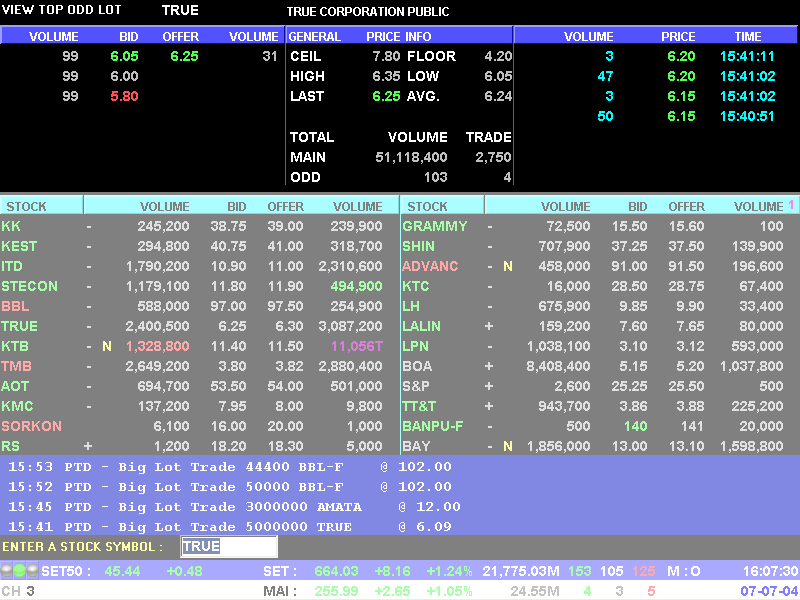
Task: Select the BOA stock symbol
Action: click(x=417, y=366)
